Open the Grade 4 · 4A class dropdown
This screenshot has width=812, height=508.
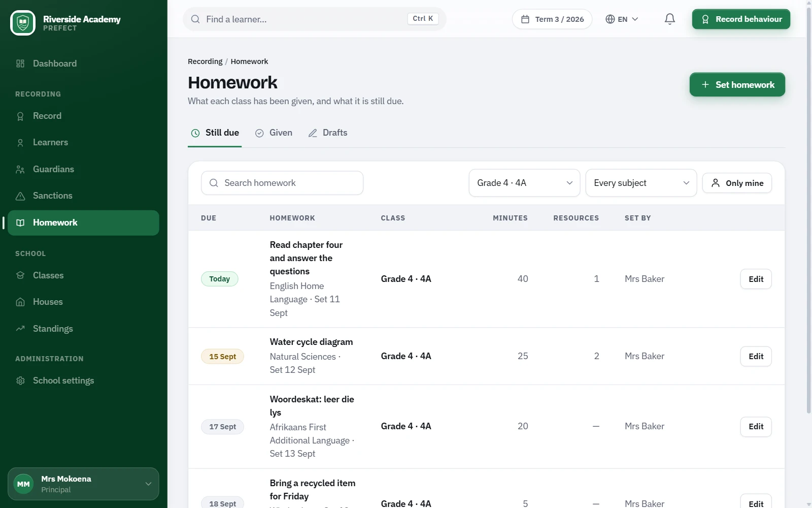pyautogui.click(x=524, y=183)
